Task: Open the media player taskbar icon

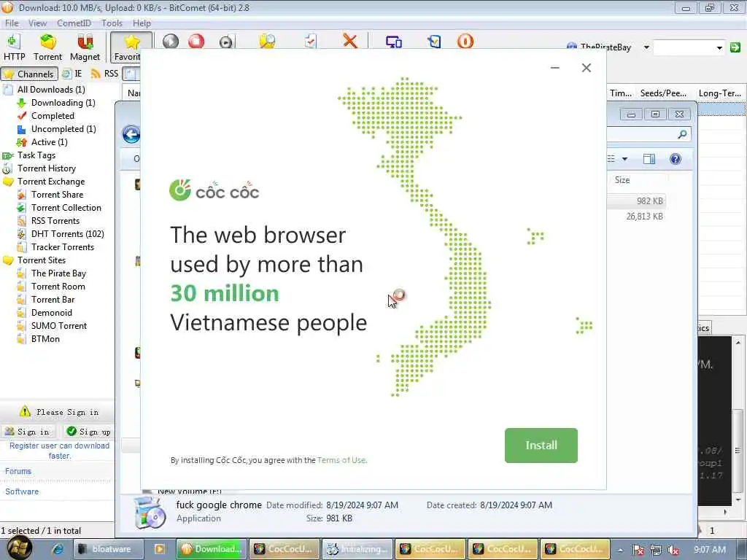Action: 159,549
